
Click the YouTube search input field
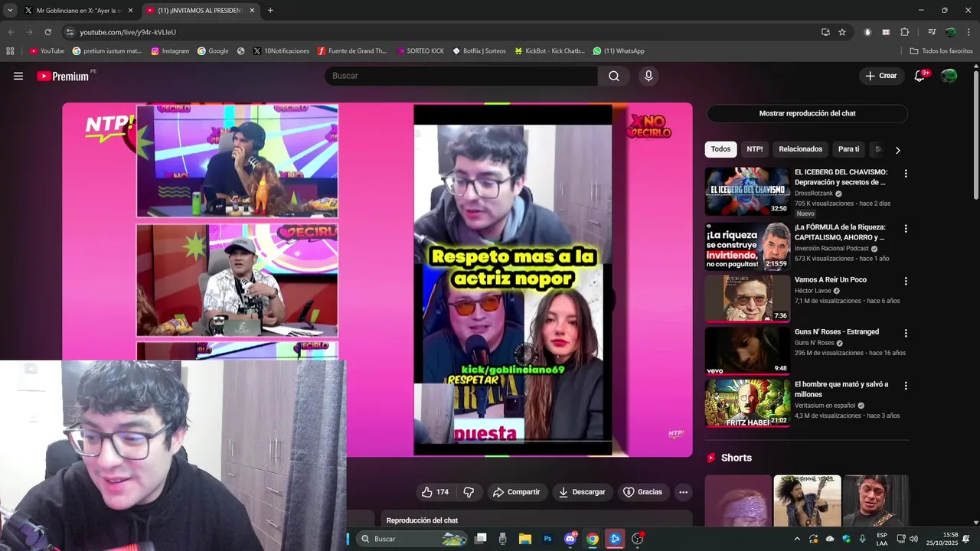coord(462,76)
